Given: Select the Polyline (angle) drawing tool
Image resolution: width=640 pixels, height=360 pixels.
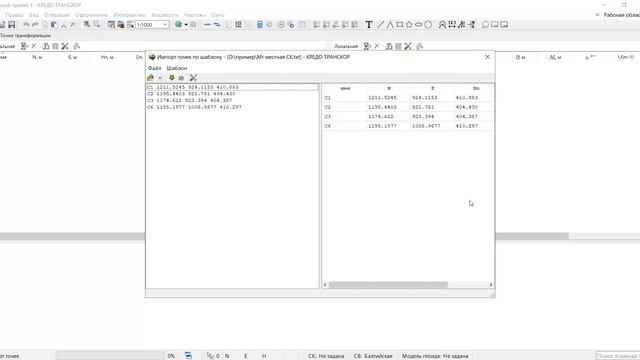Looking at the screenshot, I should click(390, 24).
